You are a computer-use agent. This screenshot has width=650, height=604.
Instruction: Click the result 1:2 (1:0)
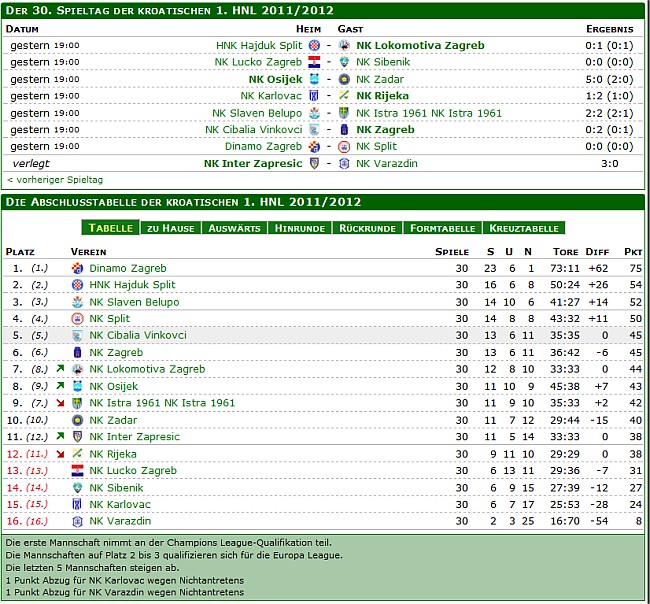[609, 96]
